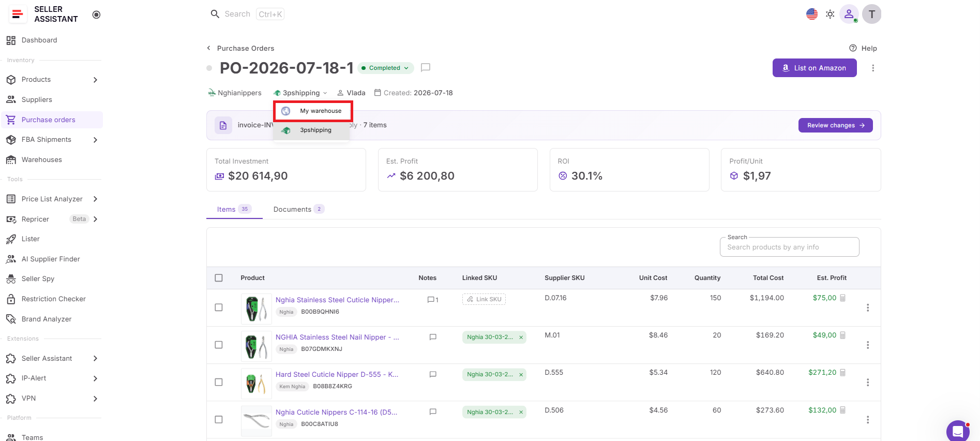Image resolution: width=980 pixels, height=441 pixels.
Task: Check the Nghia Stainless Steel Cuticle Nipper row
Action: coord(219,307)
